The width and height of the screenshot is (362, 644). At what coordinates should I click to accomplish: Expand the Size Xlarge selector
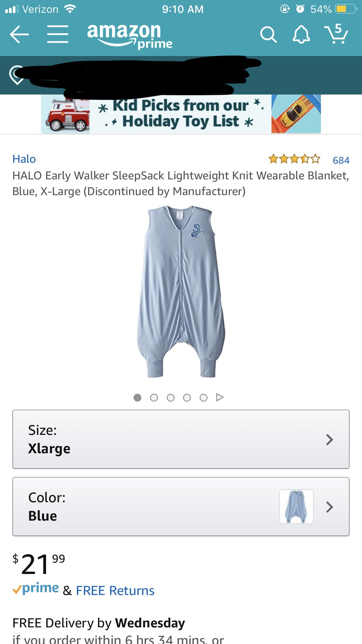[x=181, y=439]
